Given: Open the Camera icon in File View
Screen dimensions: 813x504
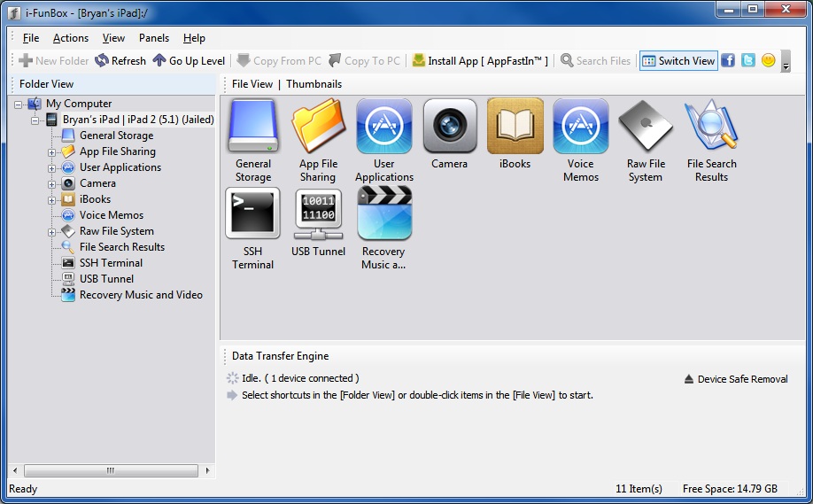Looking at the screenshot, I should [x=449, y=127].
